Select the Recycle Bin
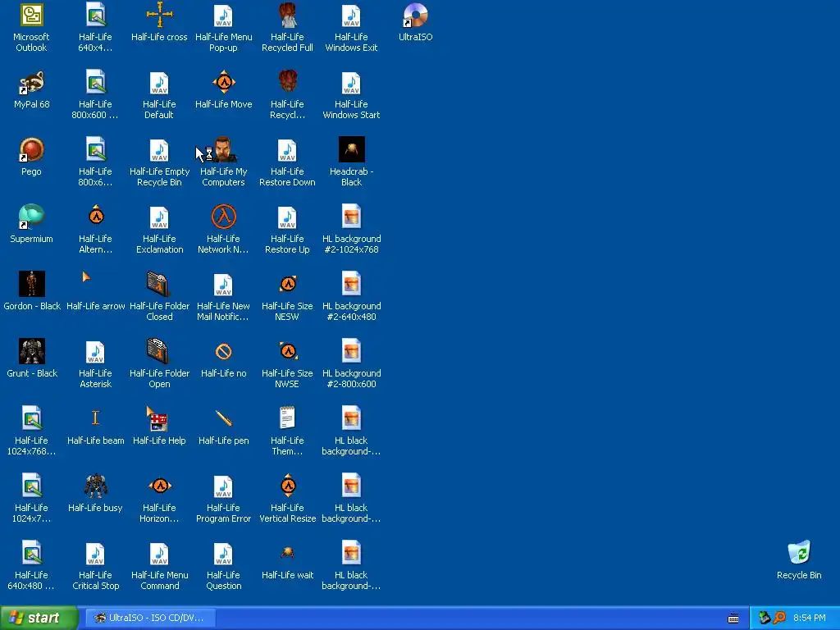Image resolution: width=840 pixels, height=630 pixels. [799, 560]
